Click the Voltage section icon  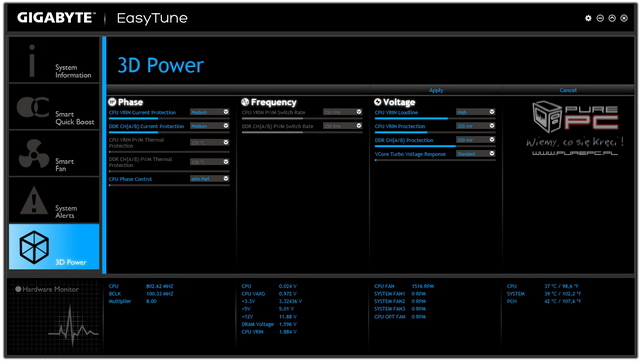[x=378, y=102]
